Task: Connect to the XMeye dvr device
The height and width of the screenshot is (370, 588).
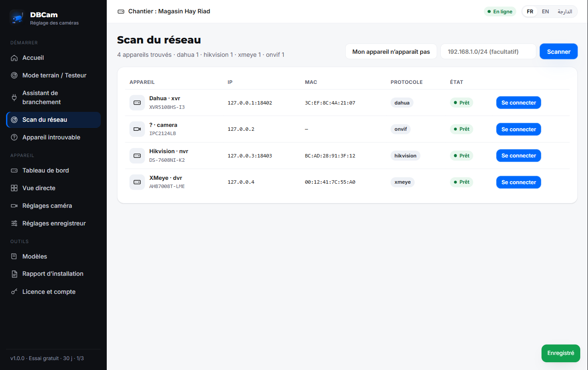Action: point(519,182)
